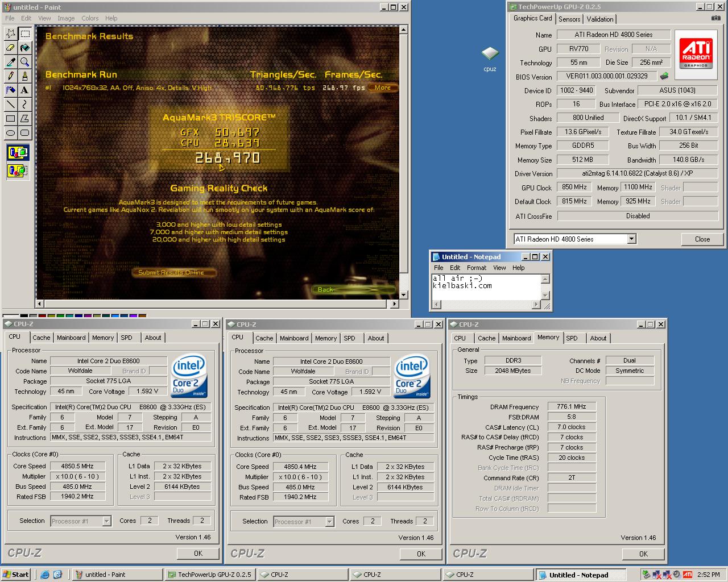Screen dimensions: 728x582
Task: Open the Image menu in Paint
Action: pos(66,18)
